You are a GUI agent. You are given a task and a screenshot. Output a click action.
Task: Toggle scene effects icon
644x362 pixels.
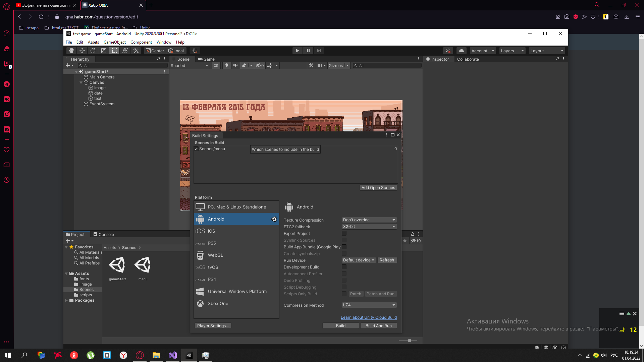click(244, 65)
